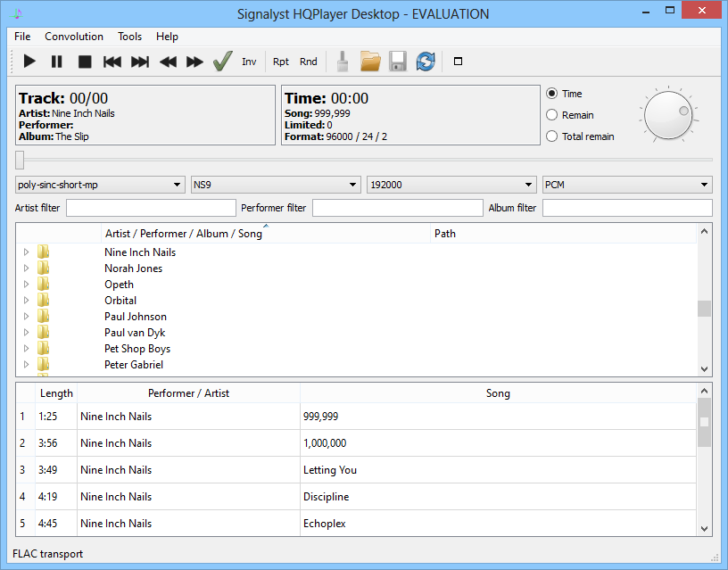The height and width of the screenshot is (570, 728).
Task: Adjust the volume knob
Action: click(668, 114)
